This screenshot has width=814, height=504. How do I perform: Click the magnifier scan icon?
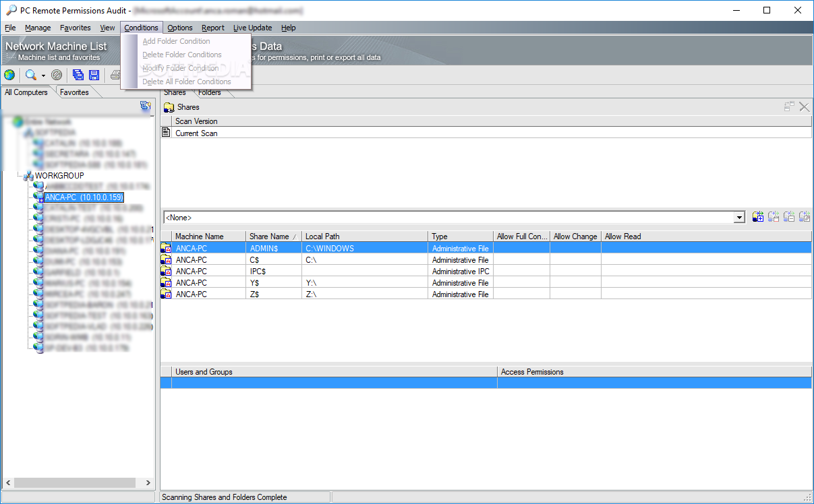30,75
